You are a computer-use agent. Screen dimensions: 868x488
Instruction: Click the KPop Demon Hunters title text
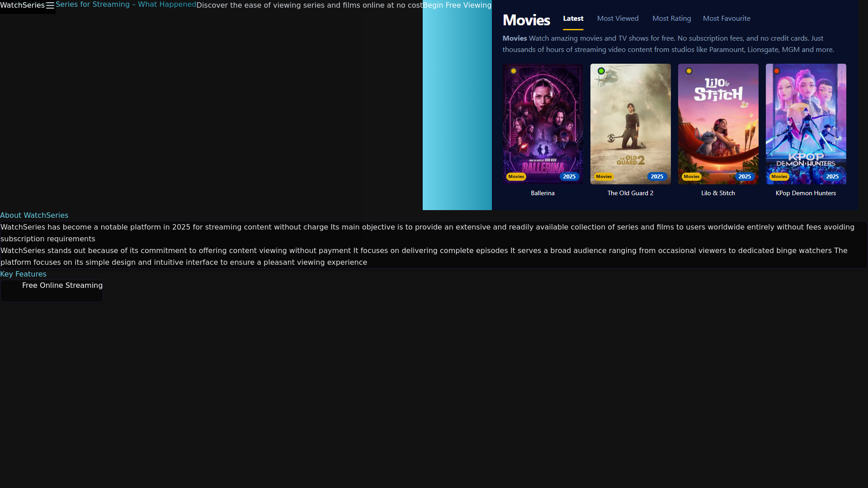[x=806, y=193]
